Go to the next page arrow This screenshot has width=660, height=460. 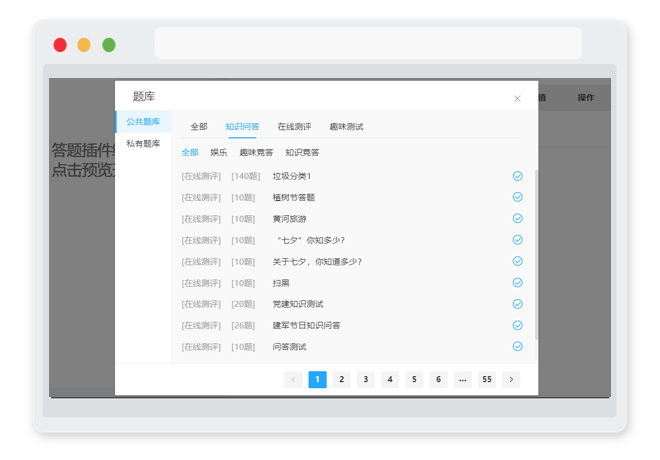(x=511, y=379)
